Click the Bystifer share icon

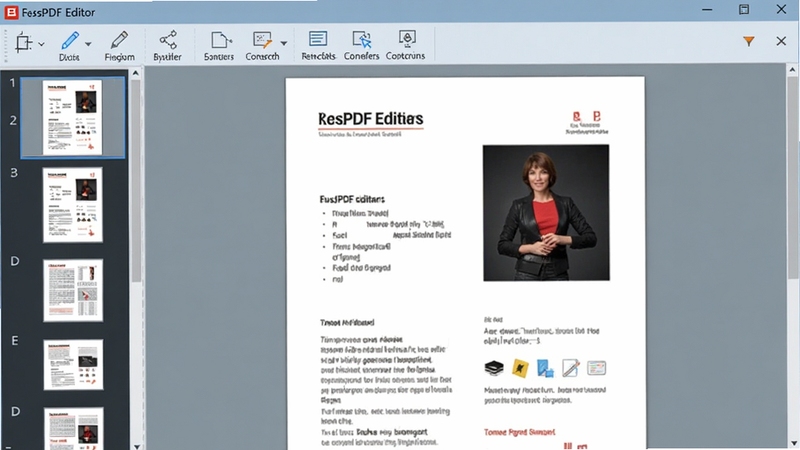click(168, 40)
